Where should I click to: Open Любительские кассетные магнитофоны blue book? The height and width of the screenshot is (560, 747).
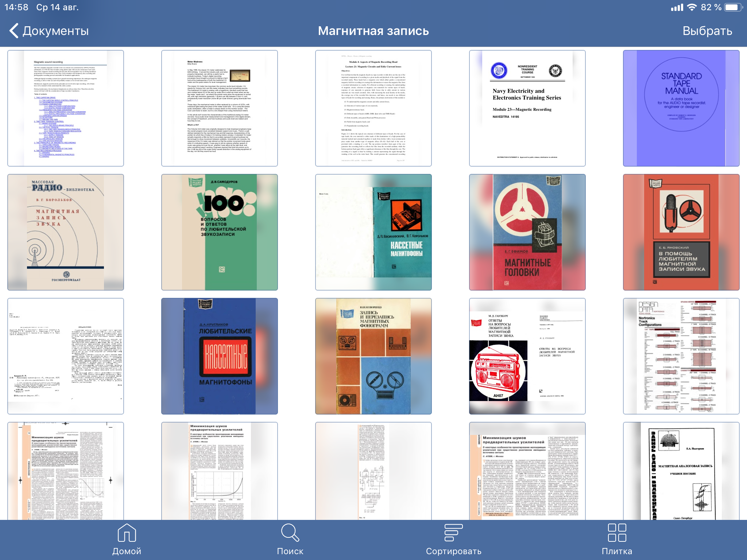219,356
